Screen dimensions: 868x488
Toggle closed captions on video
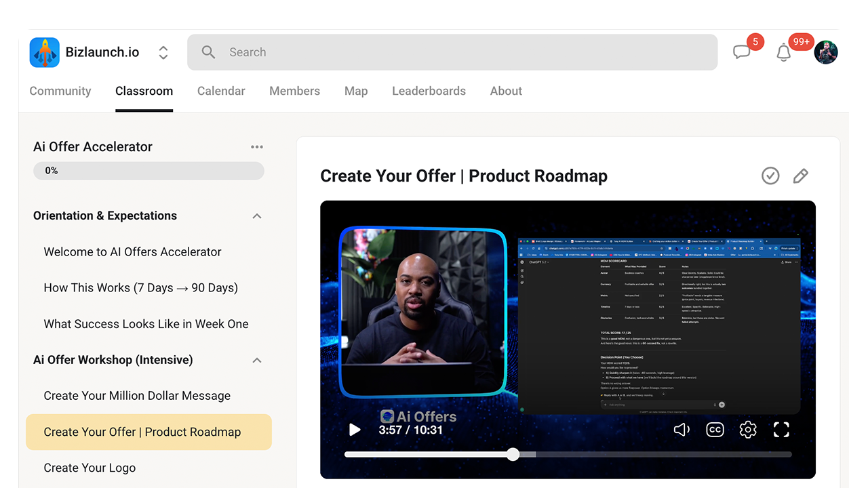(x=715, y=430)
